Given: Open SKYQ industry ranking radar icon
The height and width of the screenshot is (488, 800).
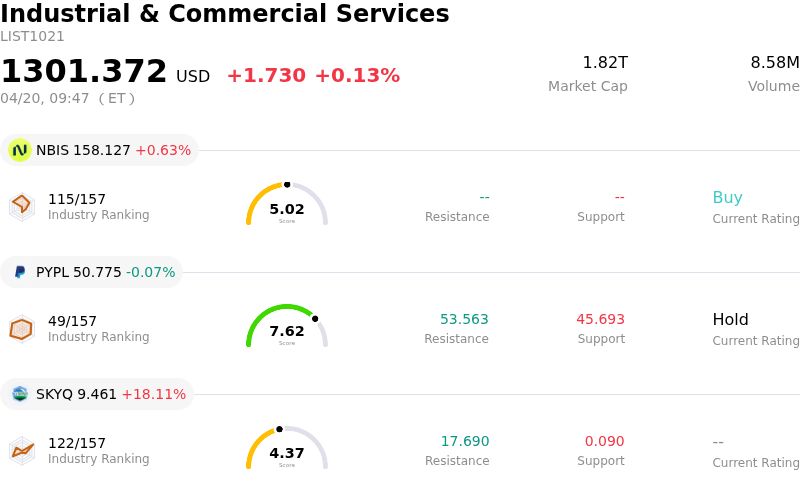Looking at the screenshot, I should [x=21, y=450].
